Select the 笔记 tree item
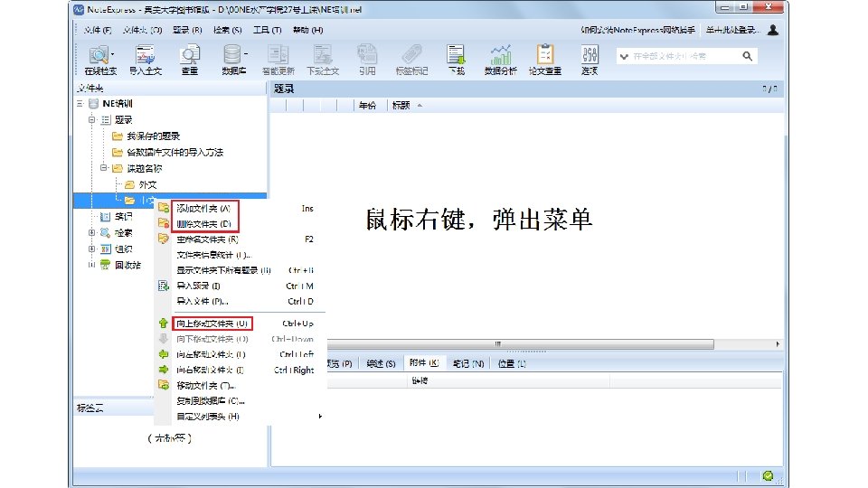The image size is (868, 488). tap(124, 217)
